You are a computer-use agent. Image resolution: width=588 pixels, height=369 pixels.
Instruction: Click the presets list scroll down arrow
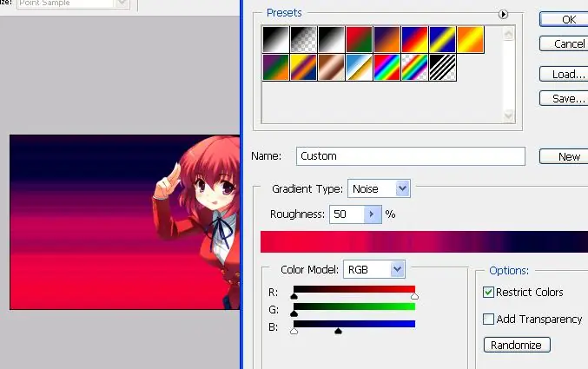pyautogui.click(x=508, y=115)
